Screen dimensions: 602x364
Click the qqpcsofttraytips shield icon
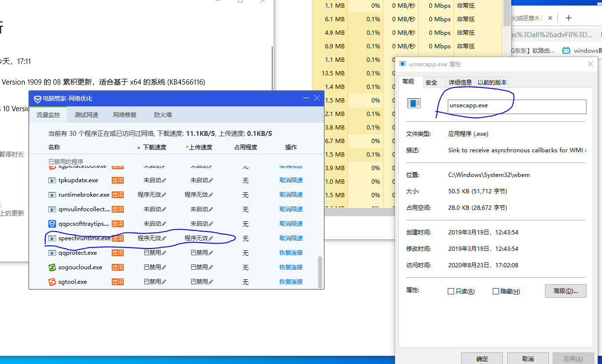coord(52,224)
